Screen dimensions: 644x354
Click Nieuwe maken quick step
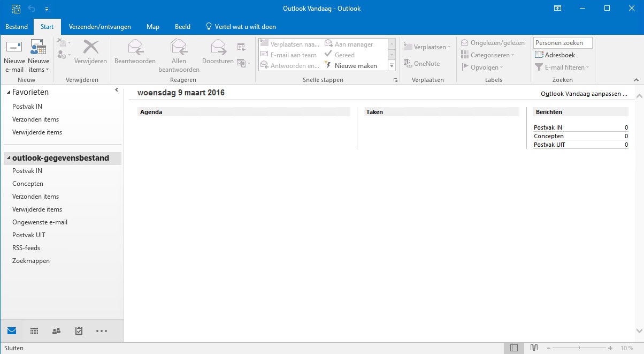pyautogui.click(x=351, y=66)
